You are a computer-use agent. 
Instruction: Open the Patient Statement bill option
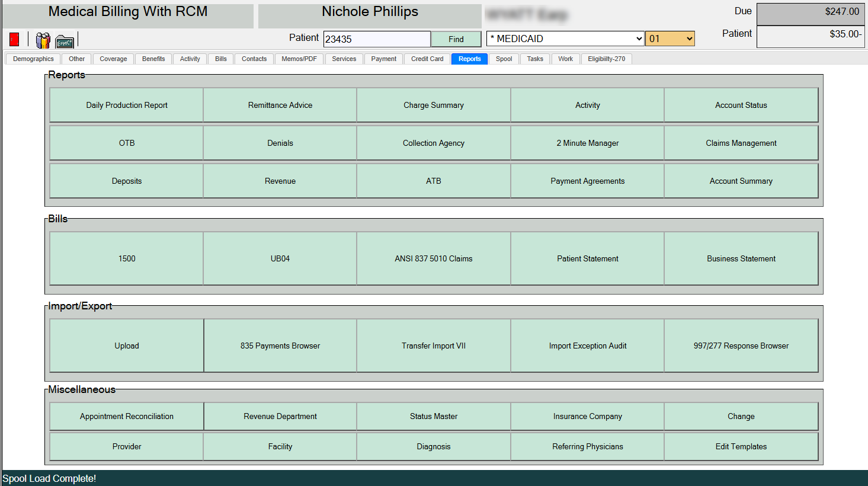587,258
